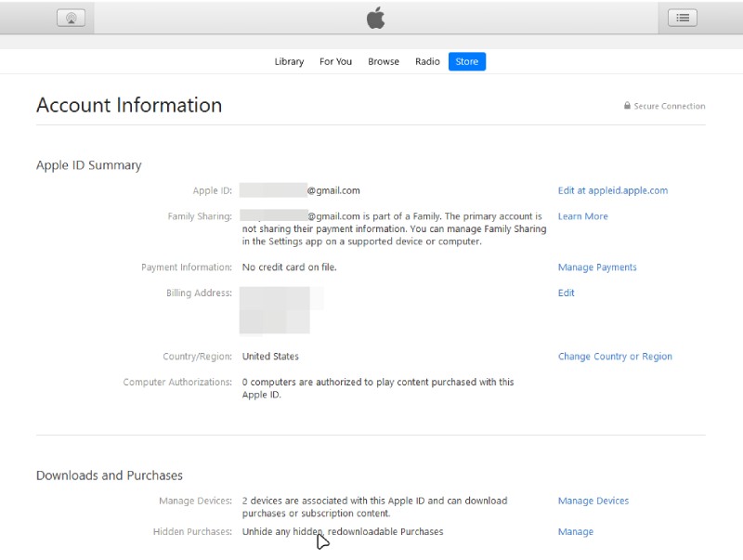Open the Manage Payments link
The width and height of the screenshot is (743, 560).
597,267
